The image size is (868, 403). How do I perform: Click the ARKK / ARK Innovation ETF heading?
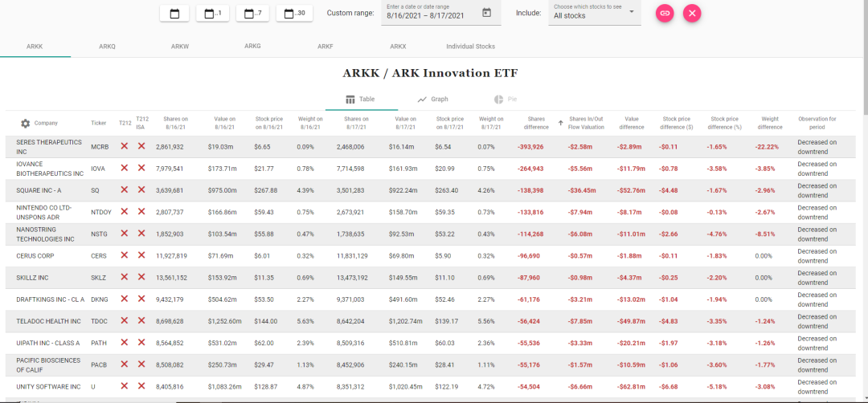430,73
